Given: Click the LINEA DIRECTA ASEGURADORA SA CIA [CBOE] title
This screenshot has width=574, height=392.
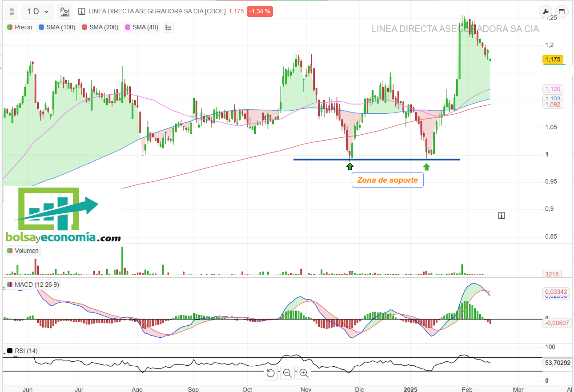Looking at the screenshot, I should click(x=157, y=12).
